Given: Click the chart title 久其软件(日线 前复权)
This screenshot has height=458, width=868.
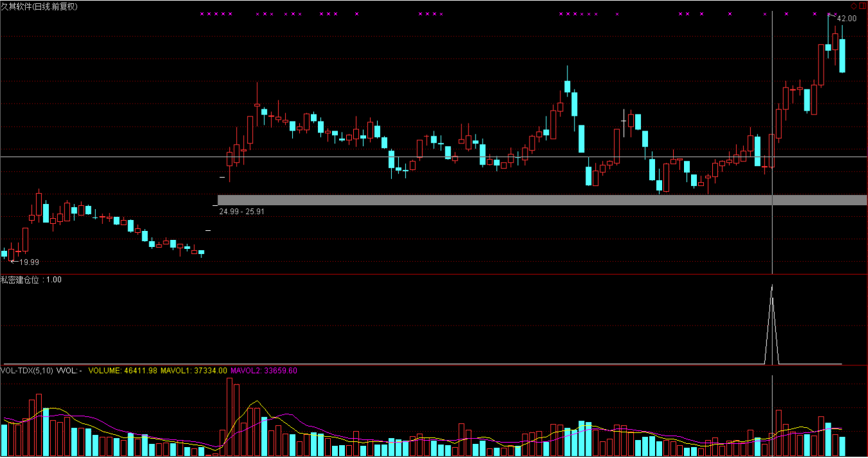Looking at the screenshot, I should (x=39, y=6).
